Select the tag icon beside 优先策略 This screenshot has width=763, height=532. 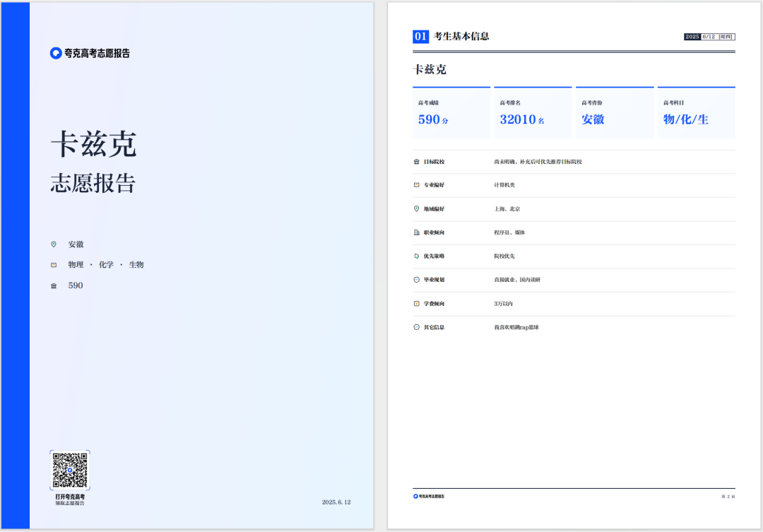[417, 256]
